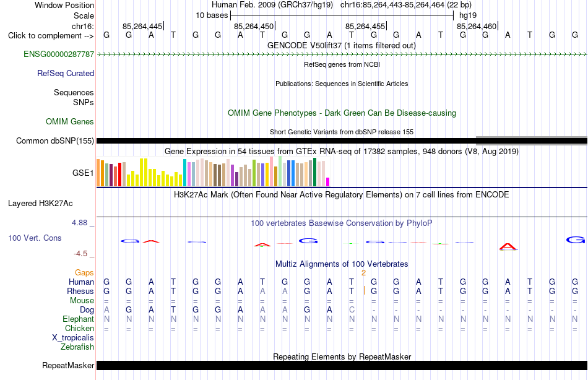Click the 85,264,455 coordinate marker
Image resolution: width=588 pixels, height=380 pixels.
[x=365, y=26]
